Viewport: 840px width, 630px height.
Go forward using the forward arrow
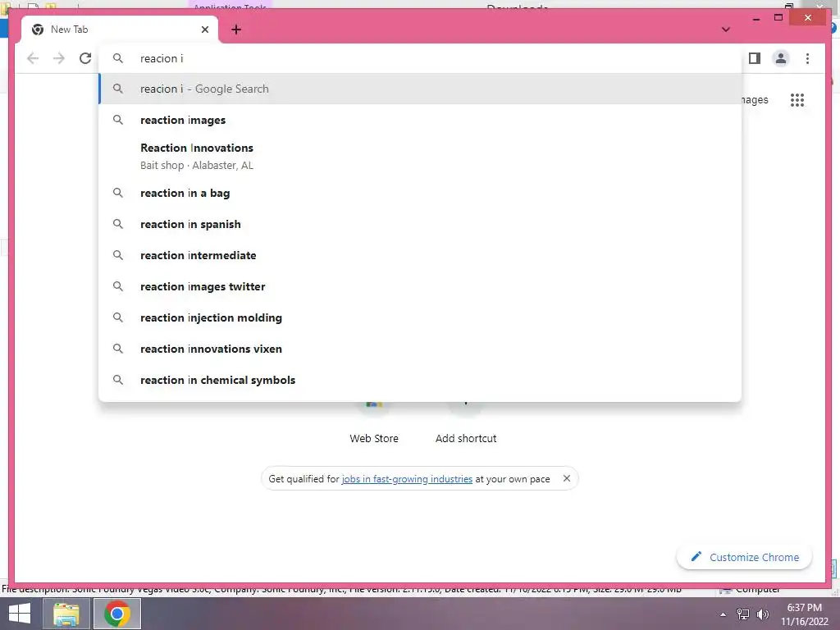(59, 58)
